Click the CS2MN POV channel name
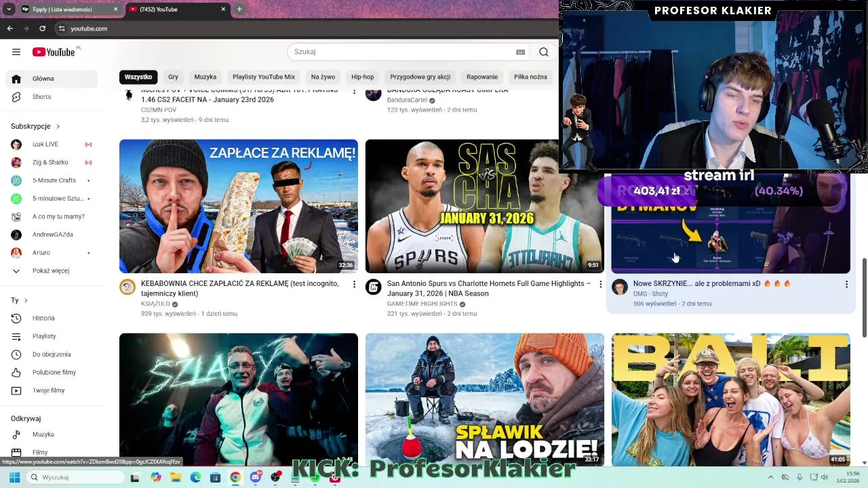868x488 pixels. click(x=159, y=110)
